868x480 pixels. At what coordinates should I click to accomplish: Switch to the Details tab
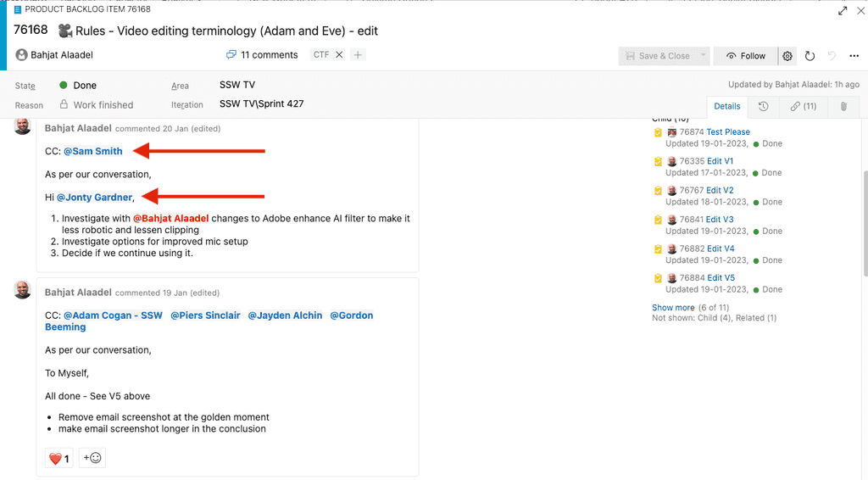click(726, 107)
